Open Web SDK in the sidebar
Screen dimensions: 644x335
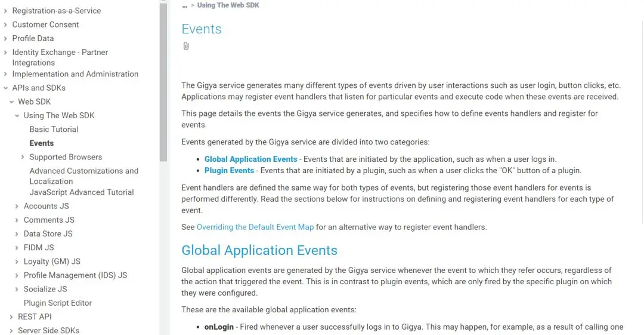(35, 102)
